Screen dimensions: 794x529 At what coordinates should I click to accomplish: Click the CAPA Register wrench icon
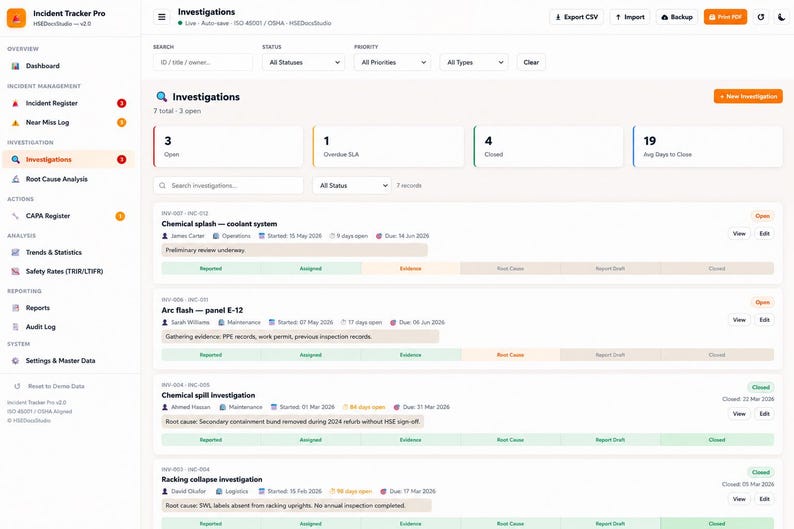(x=15, y=216)
